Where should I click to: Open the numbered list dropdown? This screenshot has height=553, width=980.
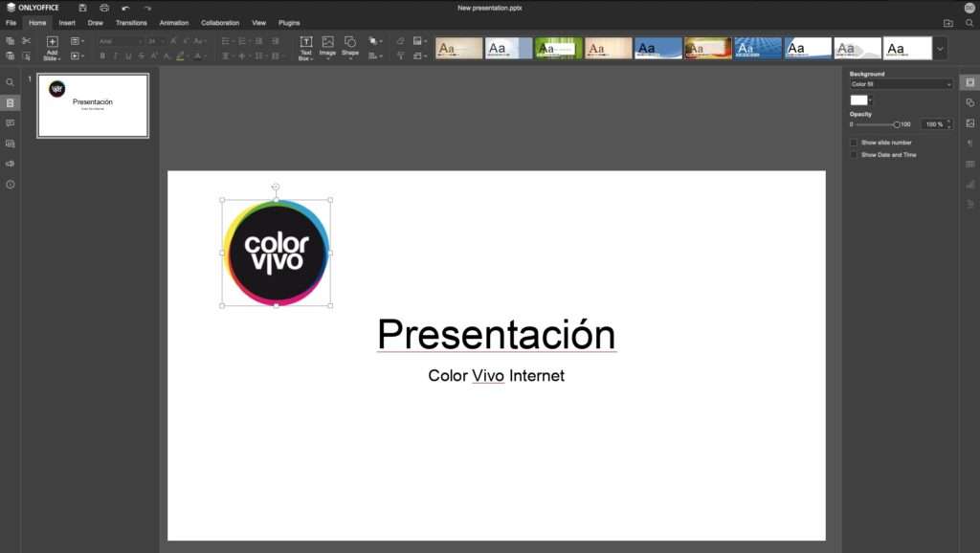click(244, 41)
